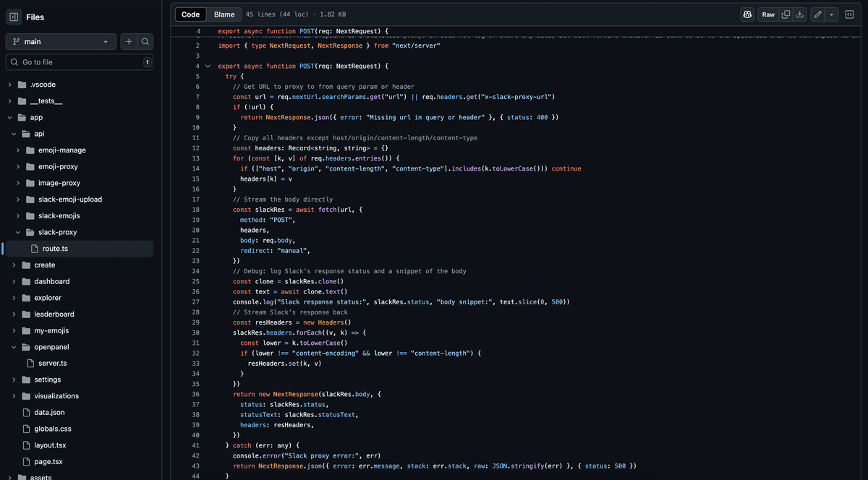
Task: Open the GitHub Copilot icon
Action: pos(747,14)
